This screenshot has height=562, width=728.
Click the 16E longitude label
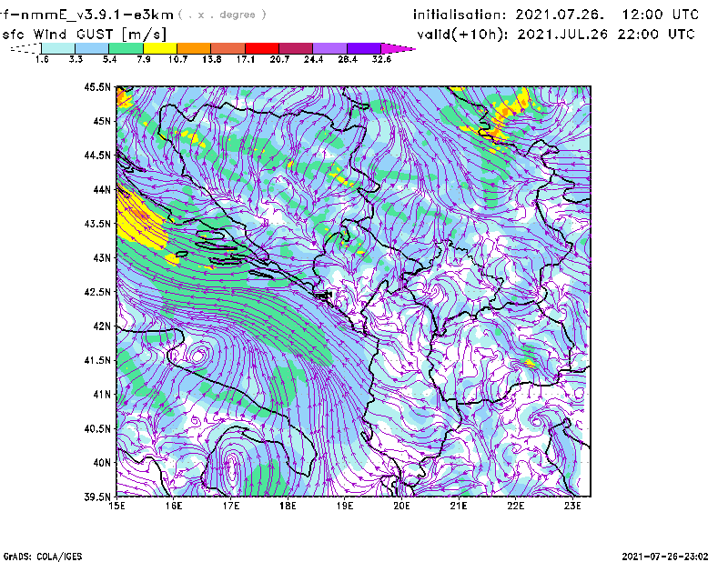(x=174, y=506)
